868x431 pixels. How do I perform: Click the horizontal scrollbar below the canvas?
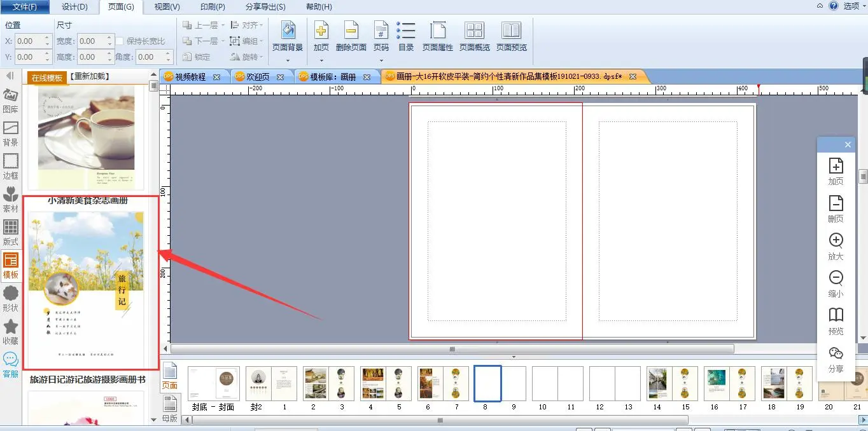click(452, 349)
